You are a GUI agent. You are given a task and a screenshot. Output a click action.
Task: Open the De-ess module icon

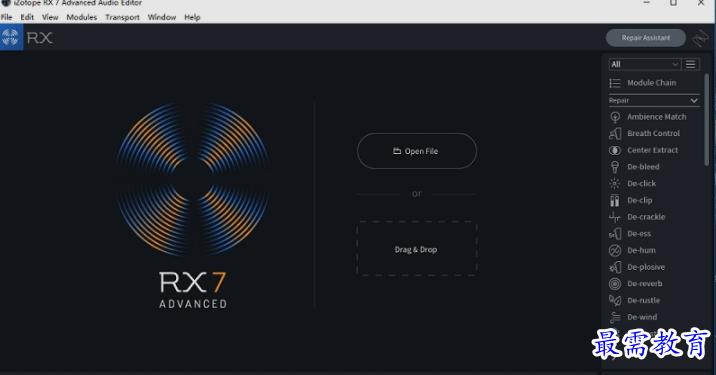point(615,234)
